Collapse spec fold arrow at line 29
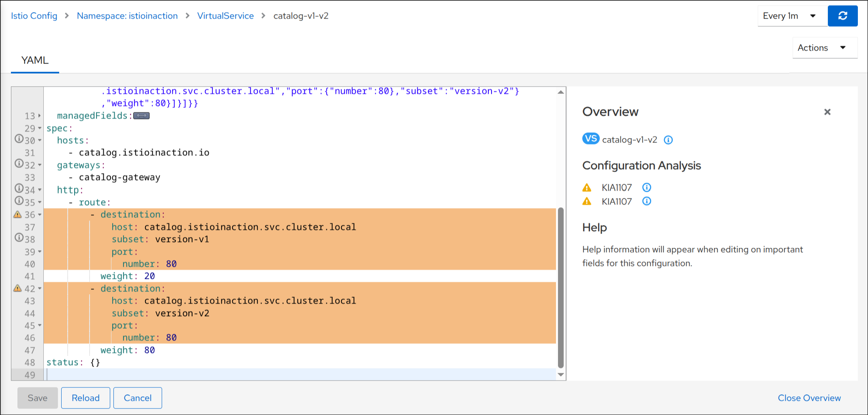Screen dimensions: 868x415 (x=40, y=128)
